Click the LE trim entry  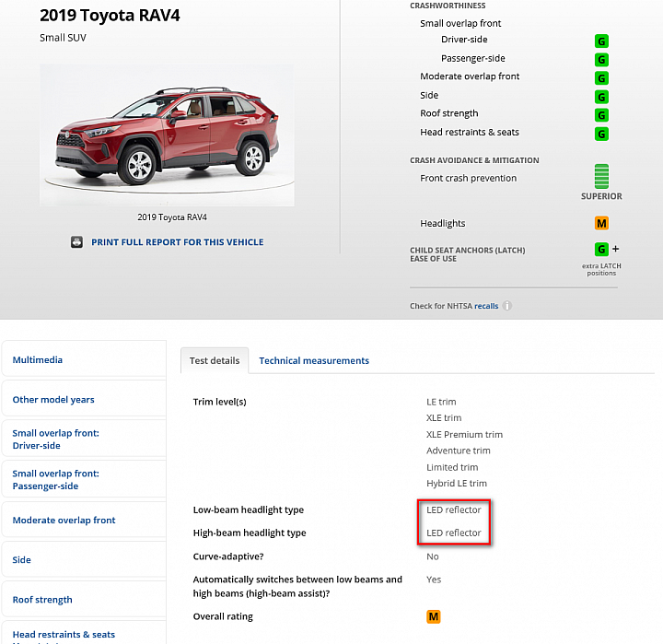[441, 402]
